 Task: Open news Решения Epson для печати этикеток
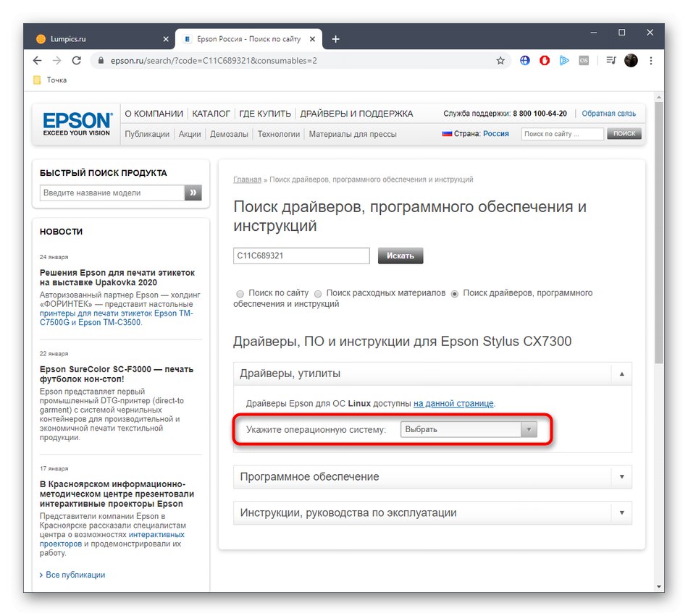[117, 277]
